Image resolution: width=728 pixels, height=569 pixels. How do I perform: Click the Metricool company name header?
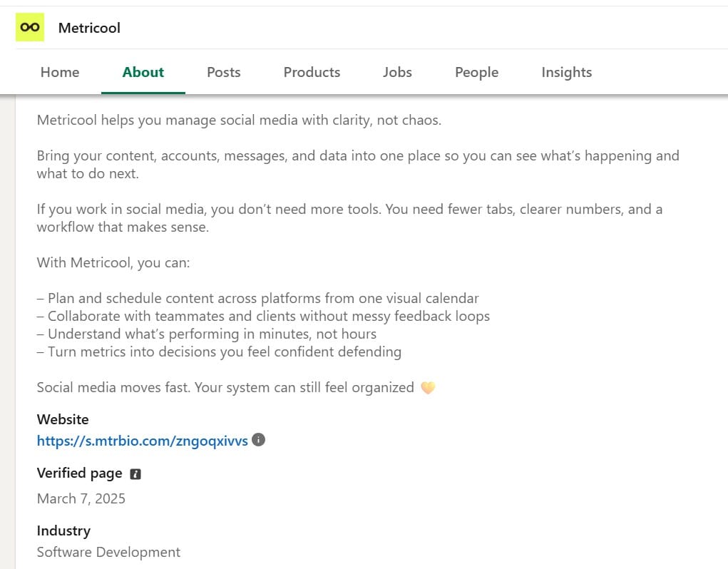[x=89, y=28]
